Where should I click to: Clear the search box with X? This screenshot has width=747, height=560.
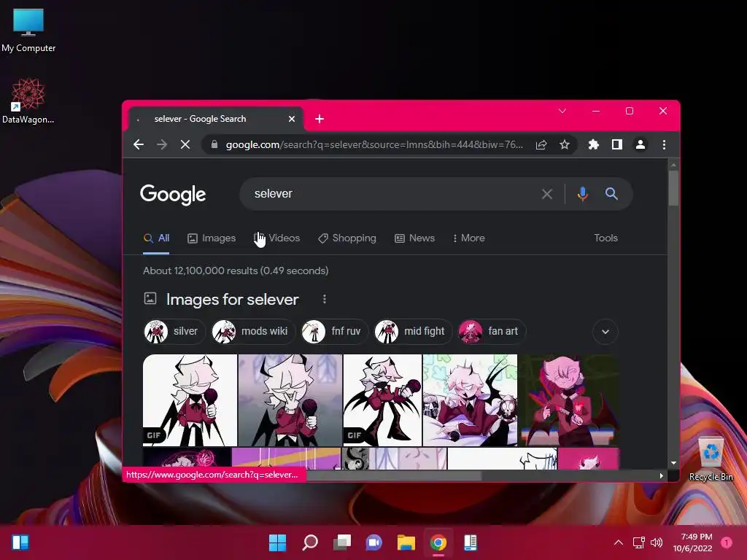click(547, 194)
